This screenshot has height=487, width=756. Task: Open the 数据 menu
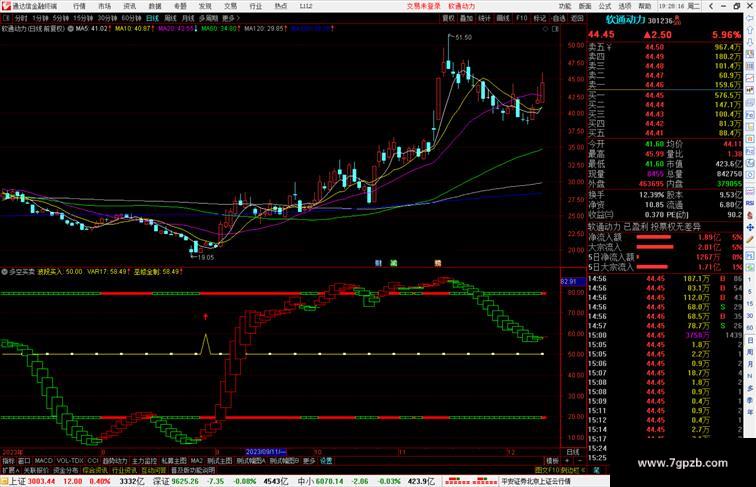(155, 6)
